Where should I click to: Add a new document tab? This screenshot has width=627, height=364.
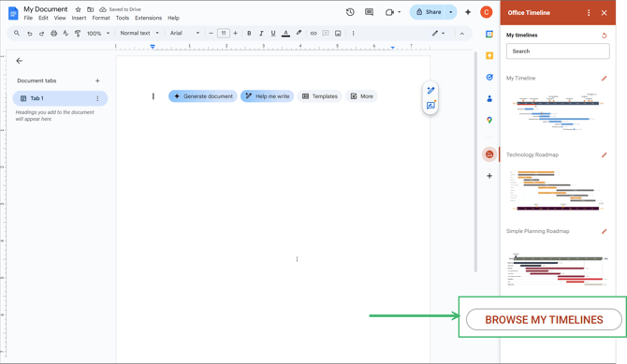pyautogui.click(x=97, y=80)
